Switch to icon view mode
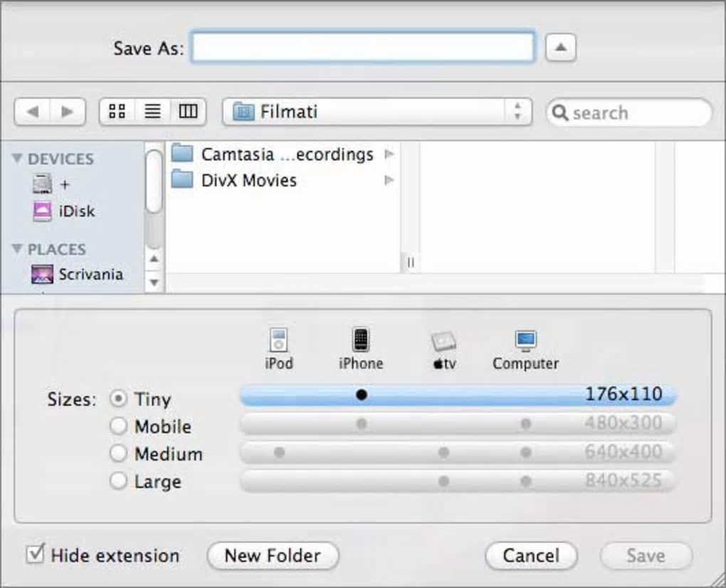Viewport: 726px width, 588px height. (117, 112)
